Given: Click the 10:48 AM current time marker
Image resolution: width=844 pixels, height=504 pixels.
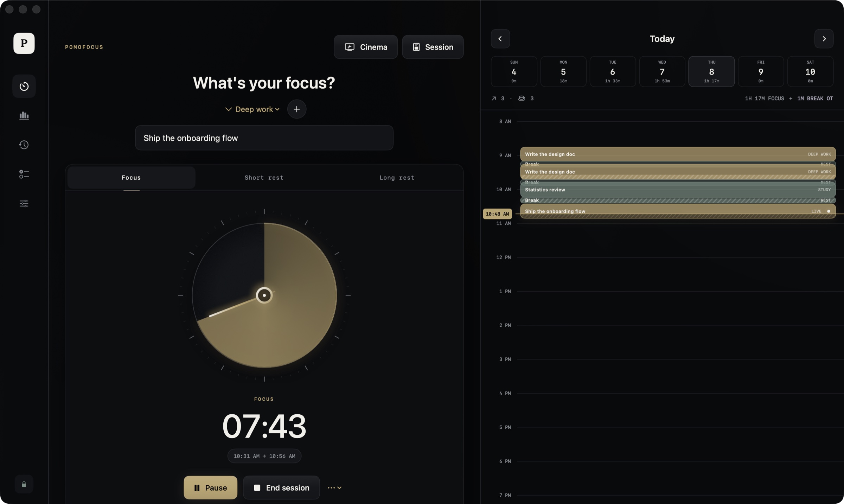Looking at the screenshot, I should click(497, 214).
